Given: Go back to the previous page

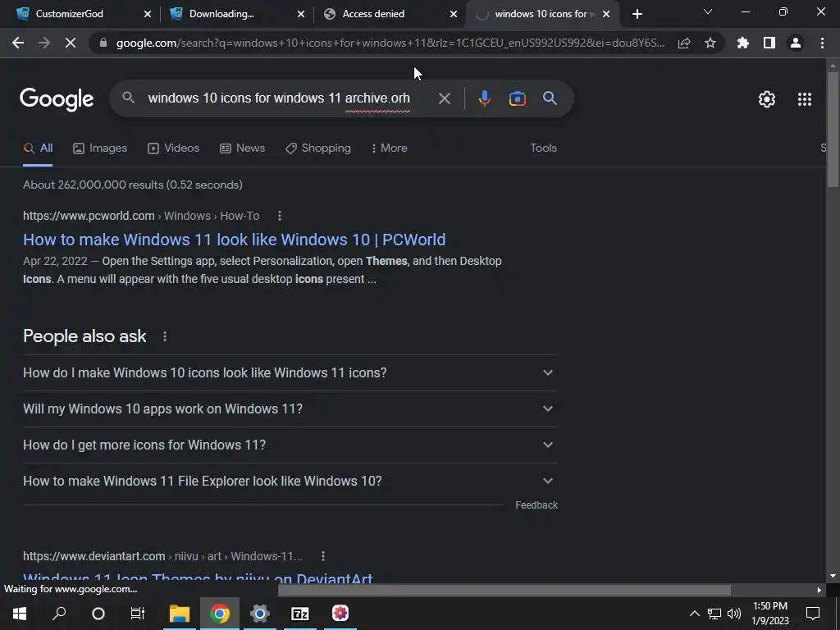Looking at the screenshot, I should [18, 43].
